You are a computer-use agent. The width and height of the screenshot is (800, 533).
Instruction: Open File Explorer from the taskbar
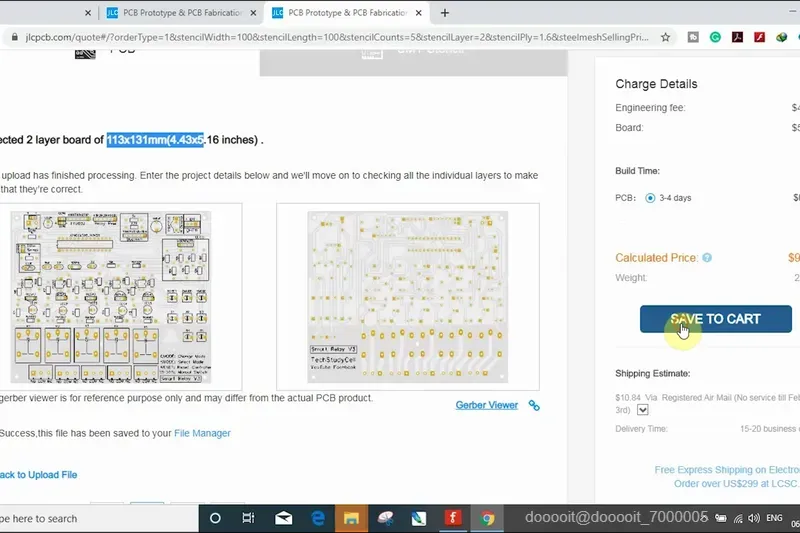pyautogui.click(x=351, y=518)
